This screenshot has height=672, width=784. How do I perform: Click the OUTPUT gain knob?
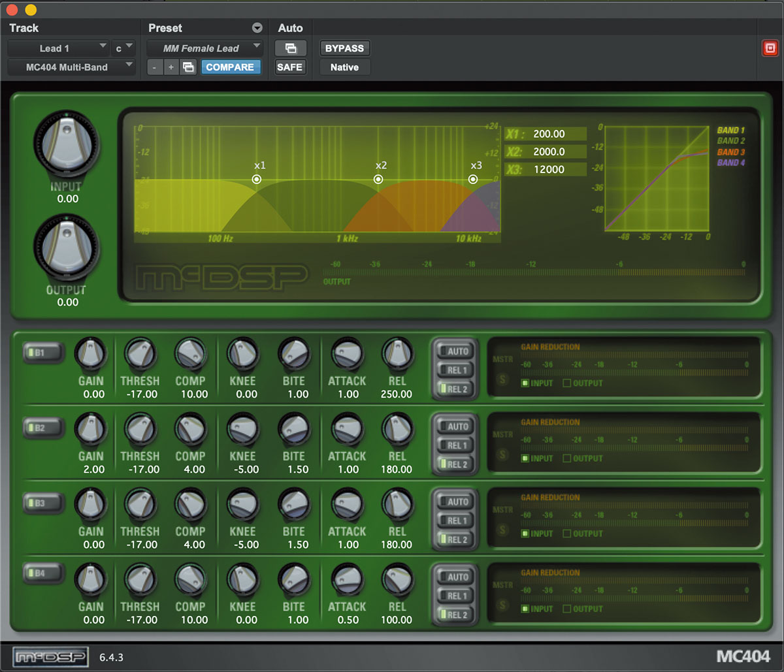coord(66,246)
